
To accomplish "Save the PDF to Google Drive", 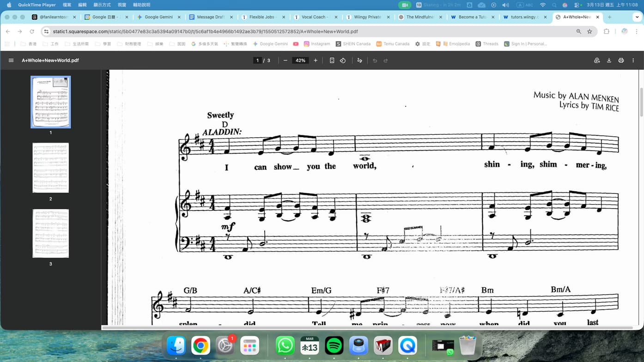I will pyautogui.click(x=597, y=60).
